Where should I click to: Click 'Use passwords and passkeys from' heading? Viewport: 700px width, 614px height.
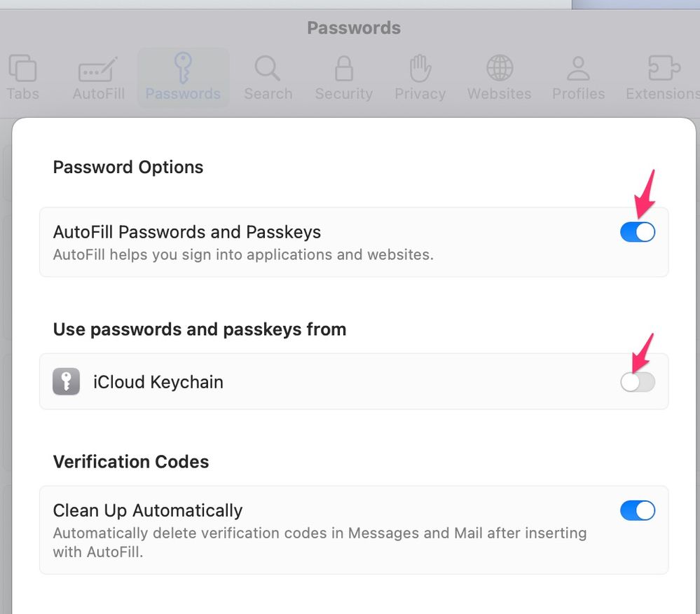pos(200,329)
